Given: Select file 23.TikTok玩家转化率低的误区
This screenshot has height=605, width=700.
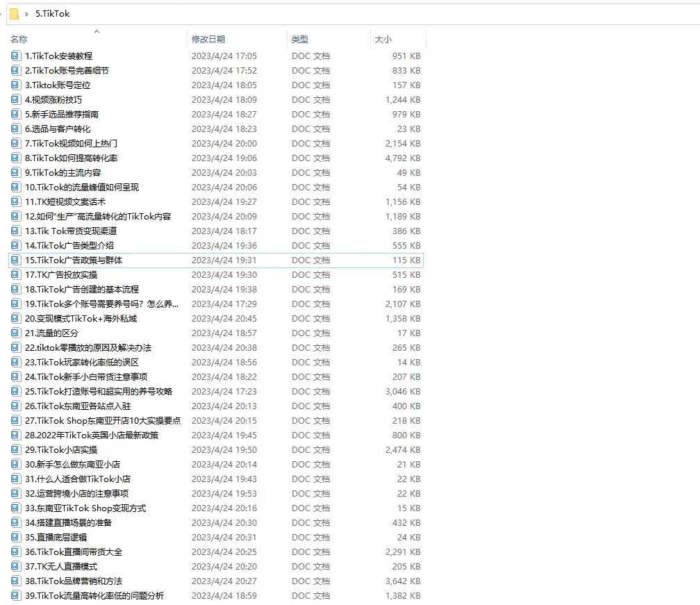Looking at the screenshot, I should pyautogui.click(x=82, y=362).
